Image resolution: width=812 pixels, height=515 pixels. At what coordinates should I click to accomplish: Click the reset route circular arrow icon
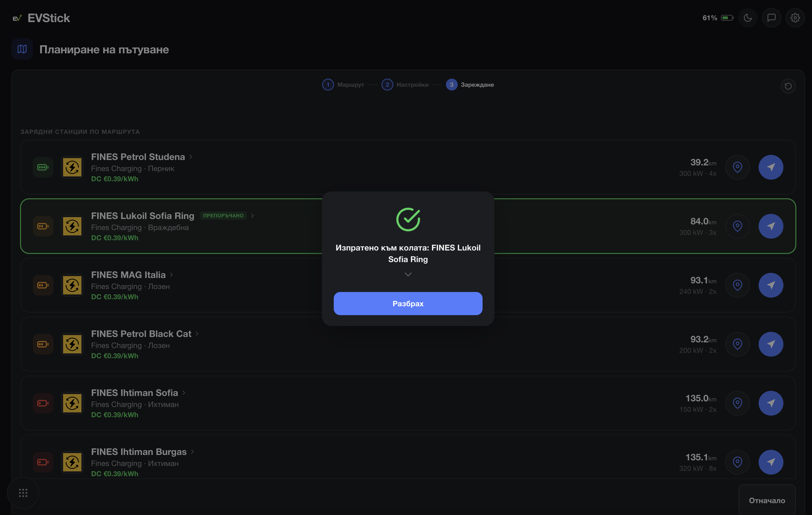tap(788, 86)
